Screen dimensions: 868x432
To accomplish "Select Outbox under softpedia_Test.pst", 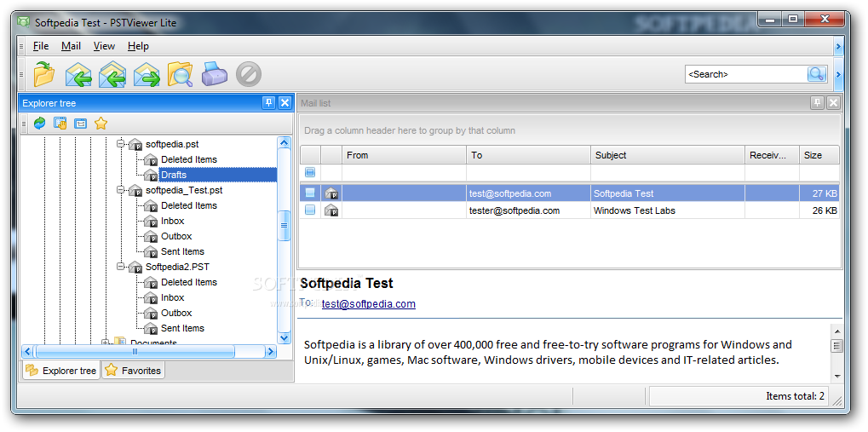I will click(176, 237).
